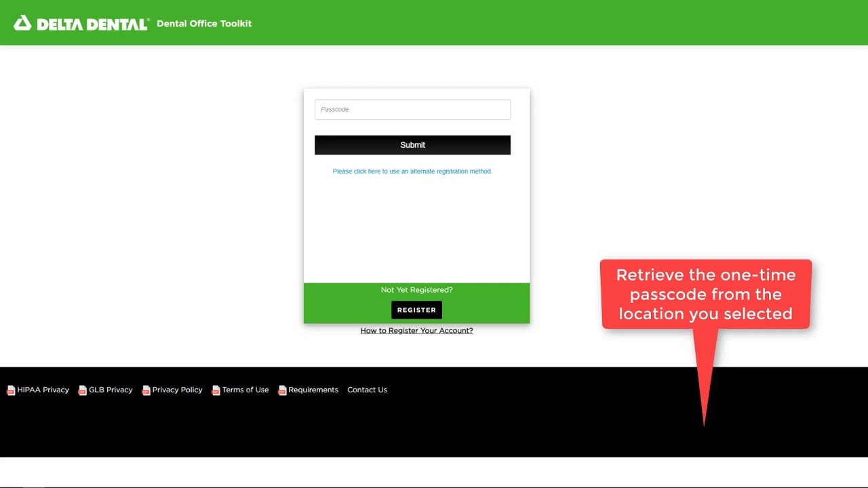This screenshot has width=868, height=488.
Task: Click the Dental Office Toolkit header title
Action: coord(204,24)
